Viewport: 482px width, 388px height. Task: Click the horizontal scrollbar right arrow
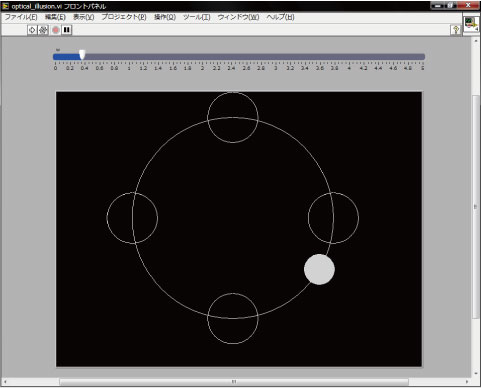tap(467, 381)
